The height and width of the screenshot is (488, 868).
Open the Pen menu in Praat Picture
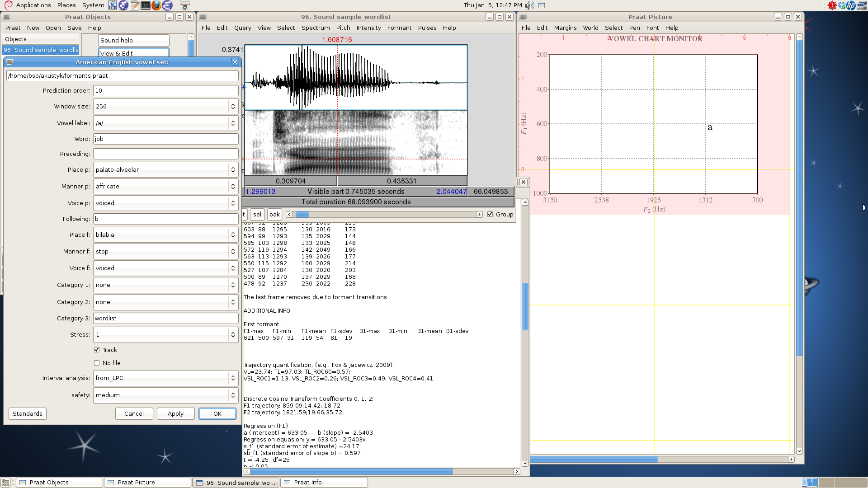634,28
